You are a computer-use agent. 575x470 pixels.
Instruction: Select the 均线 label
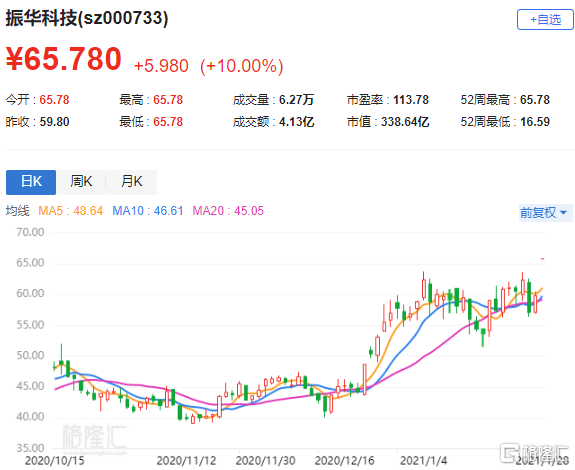[x=17, y=211]
